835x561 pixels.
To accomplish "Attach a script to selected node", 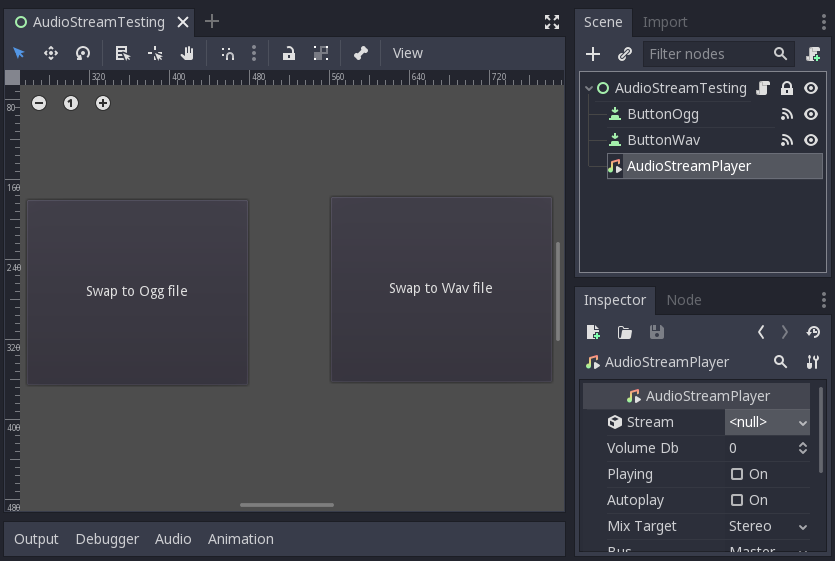I will pos(813,54).
